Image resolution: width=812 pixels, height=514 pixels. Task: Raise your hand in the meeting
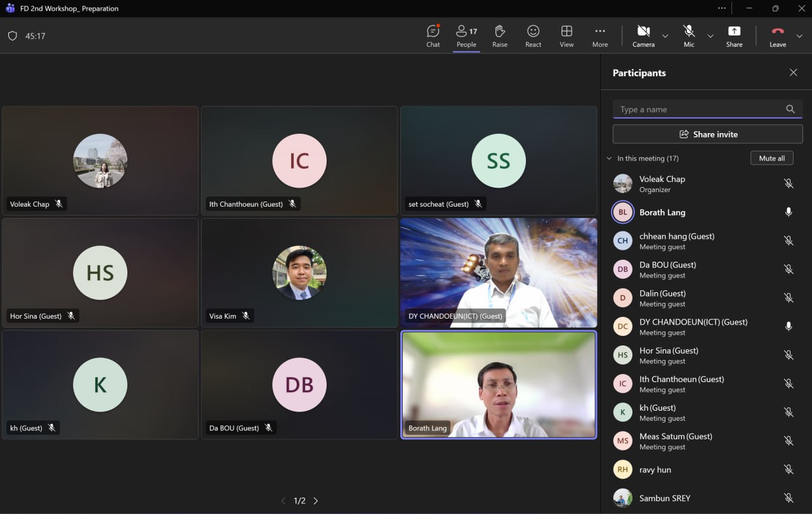500,36
